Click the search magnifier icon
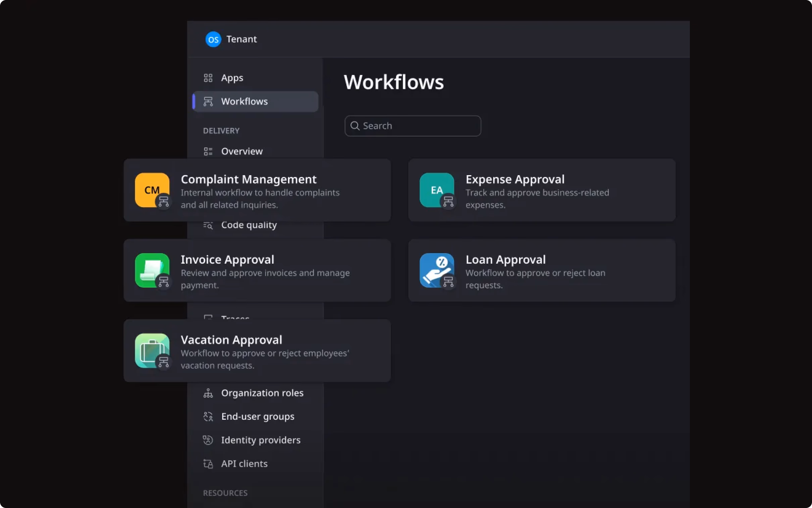This screenshot has width=812, height=508. tap(355, 125)
